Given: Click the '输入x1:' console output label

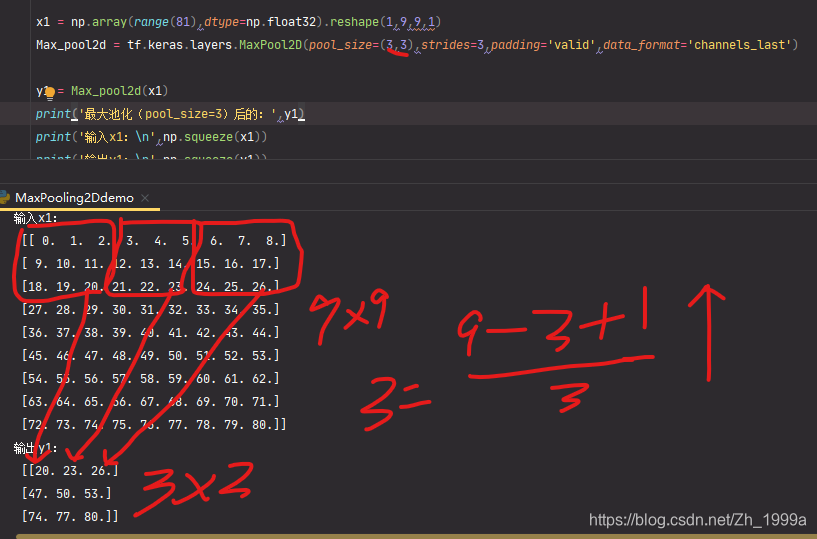Looking at the screenshot, I should (x=35, y=217).
